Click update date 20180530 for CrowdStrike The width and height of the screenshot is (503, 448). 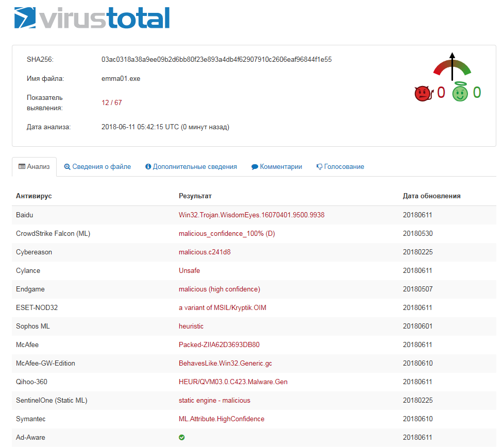tap(417, 234)
